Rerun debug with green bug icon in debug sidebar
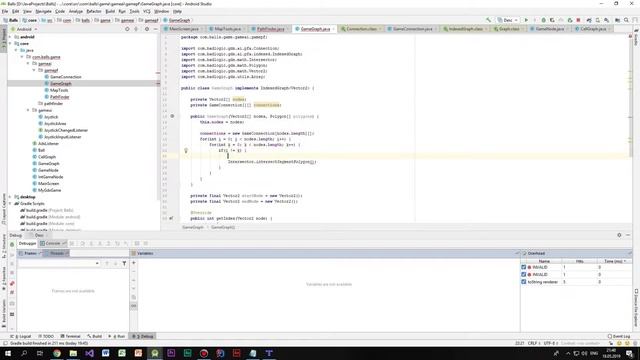Viewport: 640px width, 360px height. (12, 244)
